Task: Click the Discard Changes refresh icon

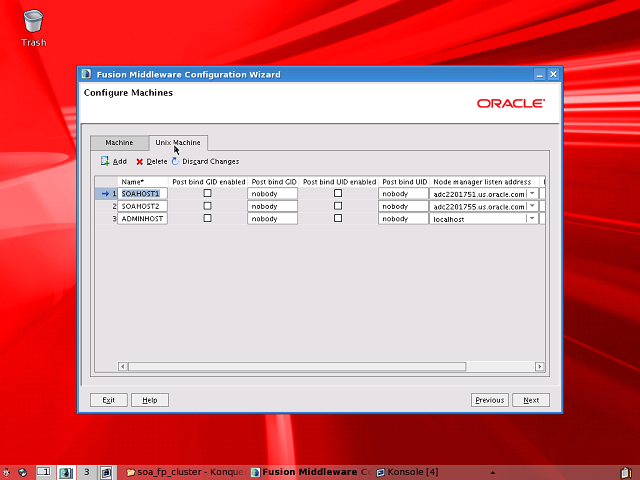Action: point(175,162)
